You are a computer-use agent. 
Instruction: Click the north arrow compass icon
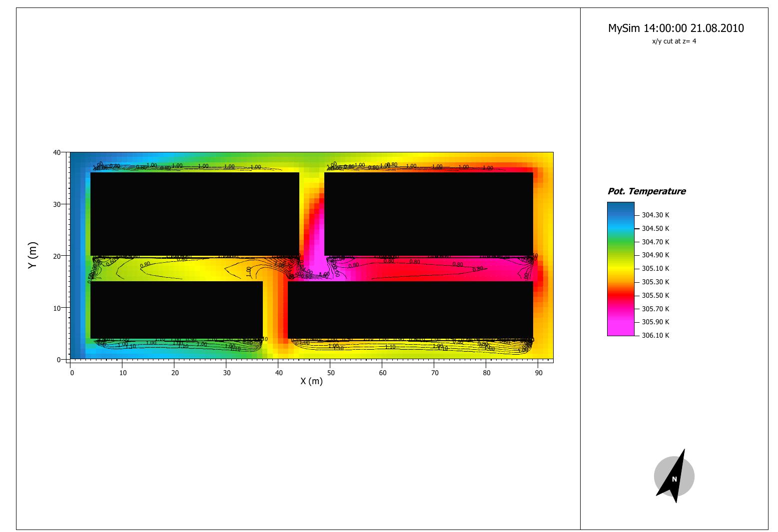[x=674, y=476]
